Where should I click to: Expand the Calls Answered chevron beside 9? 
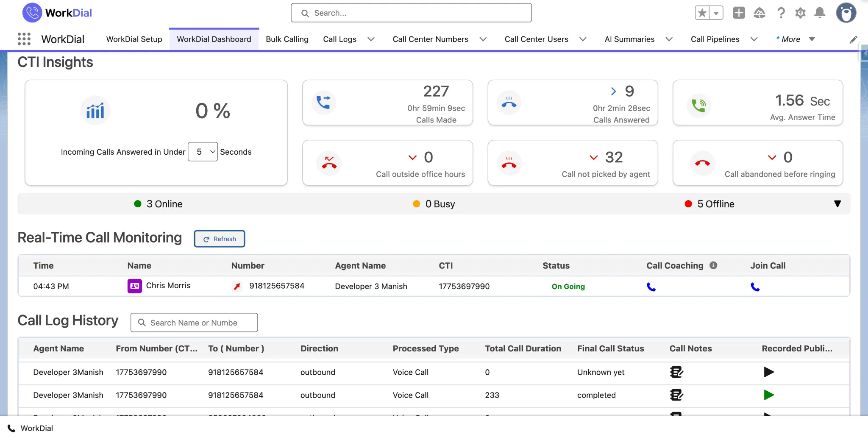[613, 91]
